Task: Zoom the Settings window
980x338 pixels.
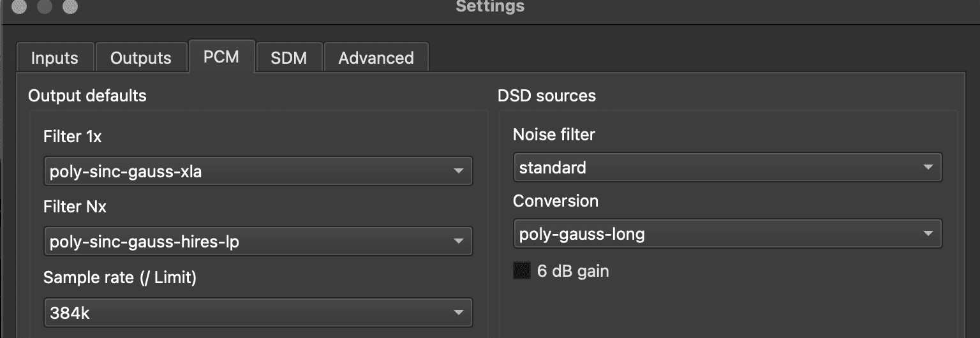Action: (70, 7)
